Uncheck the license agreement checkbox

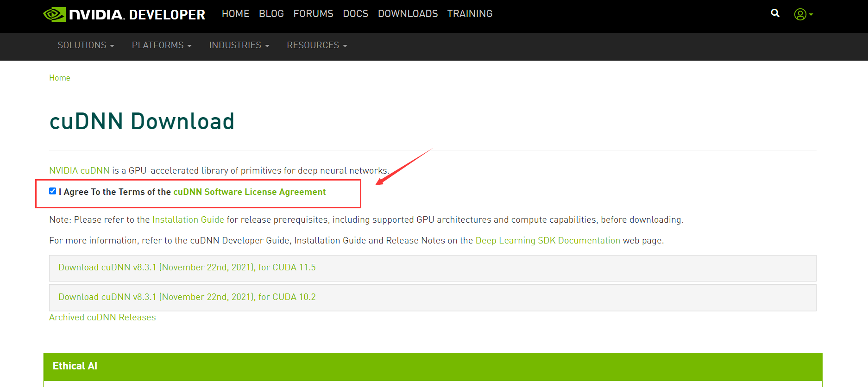pos(53,191)
